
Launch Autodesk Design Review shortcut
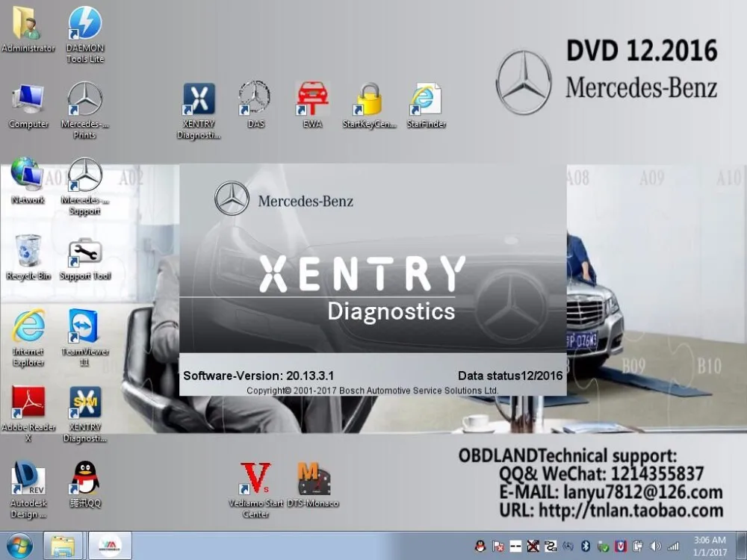(28, 490)
